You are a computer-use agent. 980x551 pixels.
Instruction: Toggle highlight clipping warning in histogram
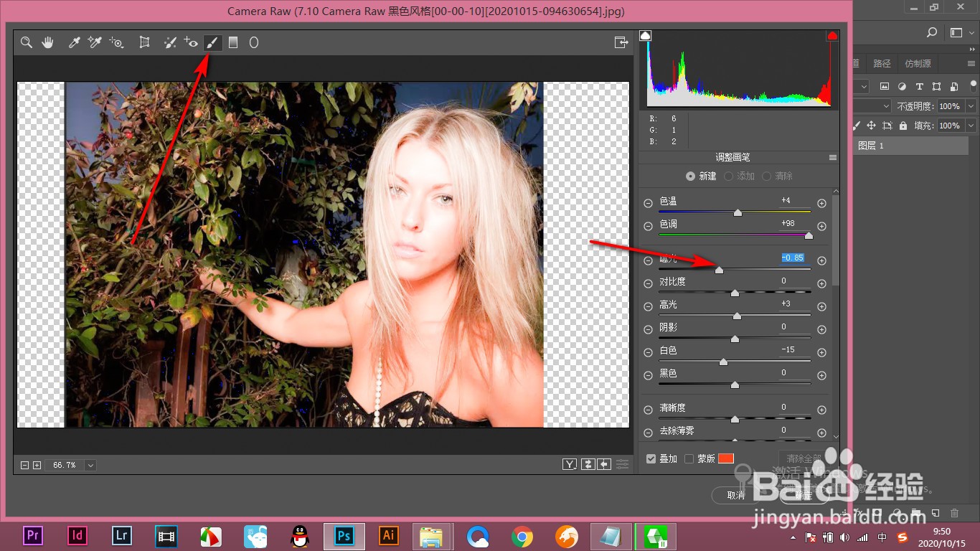tap(833, 36)
